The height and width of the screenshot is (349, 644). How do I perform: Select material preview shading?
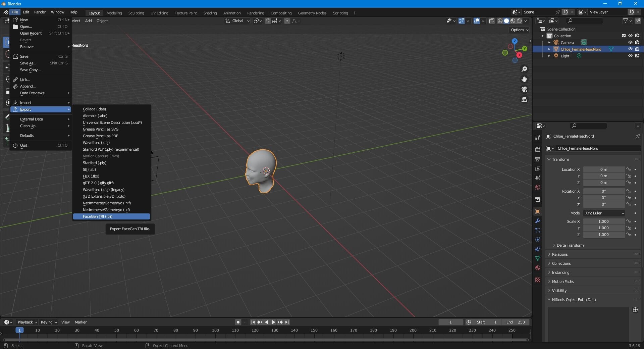513,21
